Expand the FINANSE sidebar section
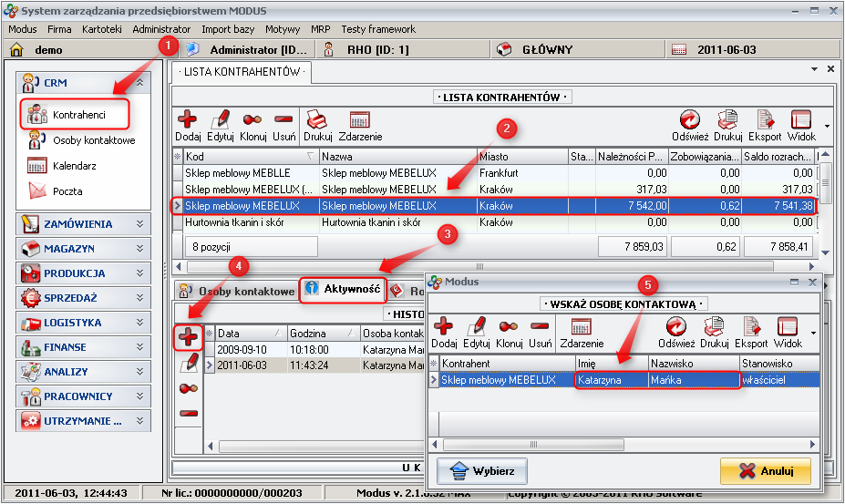Screen dimensions: 845x504 (x=139, y=347)
